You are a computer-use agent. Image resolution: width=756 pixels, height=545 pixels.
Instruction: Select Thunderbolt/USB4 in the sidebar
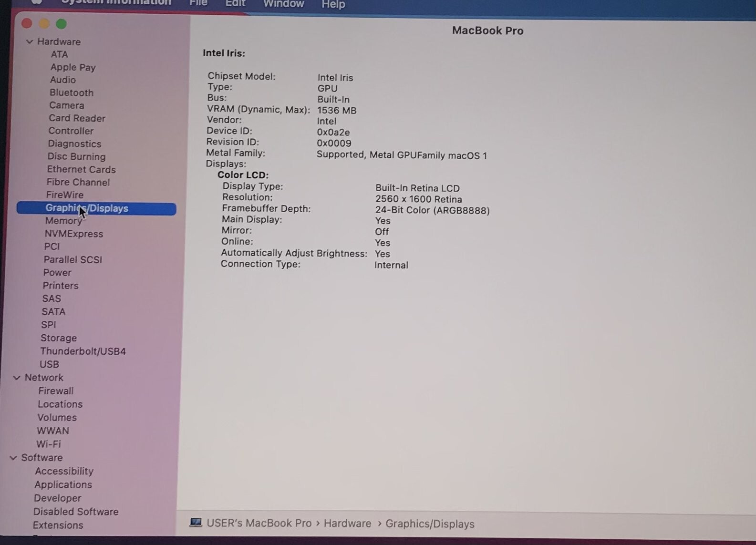coord(83,351)
